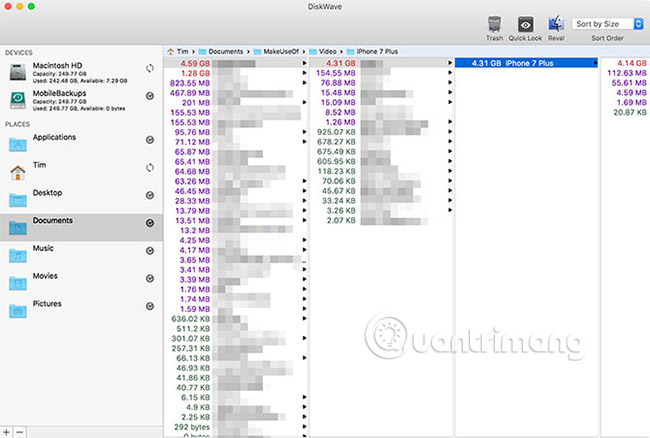
Task: Select the 2.07 KB row
Action: pos(381,220)
